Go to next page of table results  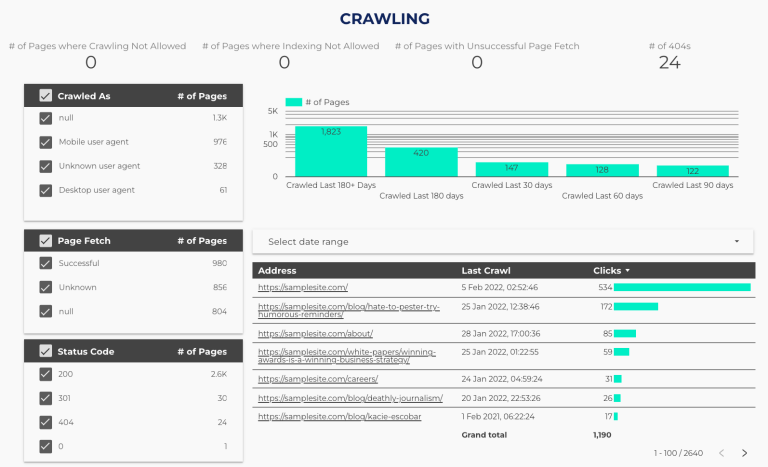[x=744, y=453]
